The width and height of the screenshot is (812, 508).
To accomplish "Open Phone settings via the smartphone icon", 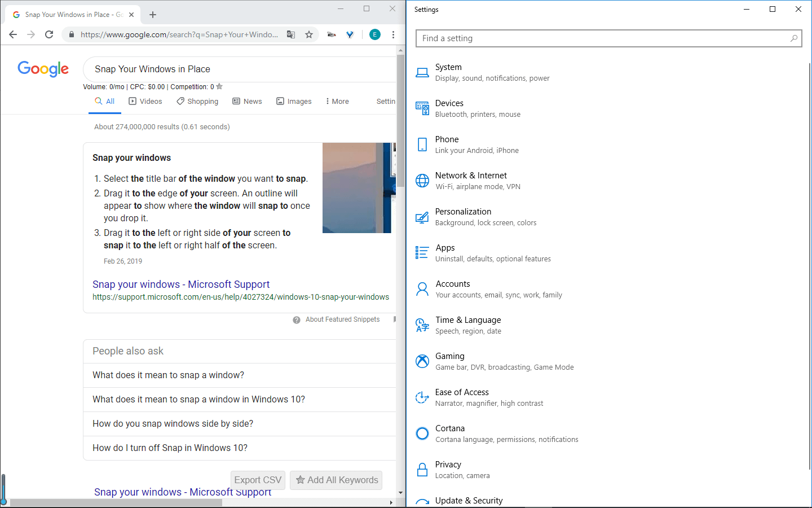I will pyautogui.click(x=422, y=144).
